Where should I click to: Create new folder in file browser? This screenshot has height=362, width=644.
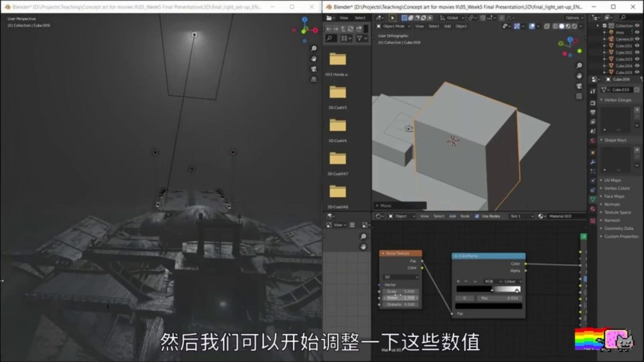point(359,29)
